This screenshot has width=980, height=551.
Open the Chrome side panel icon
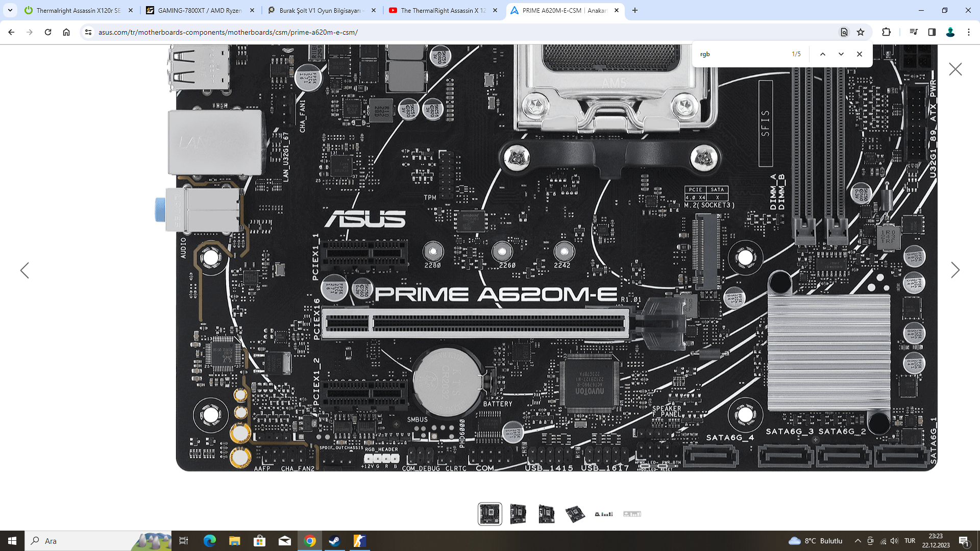[x=932, y=32]
